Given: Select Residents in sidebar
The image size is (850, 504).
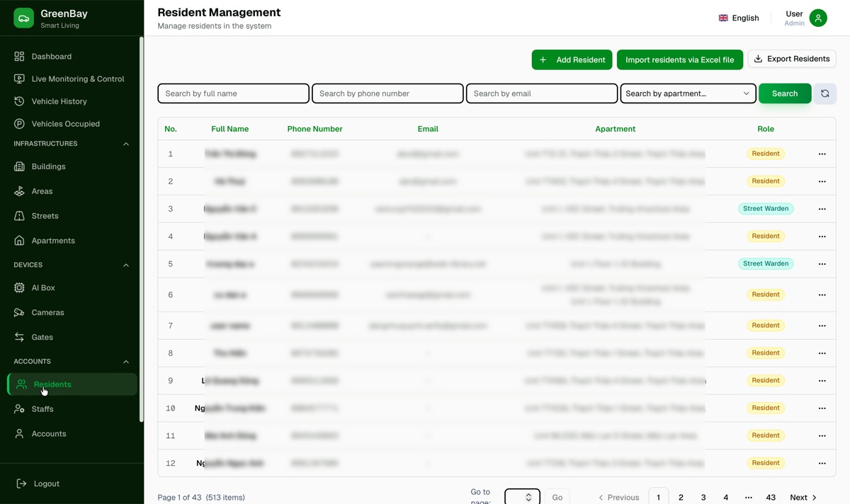Looking at the screenshot, I should [x=72, y=384].
